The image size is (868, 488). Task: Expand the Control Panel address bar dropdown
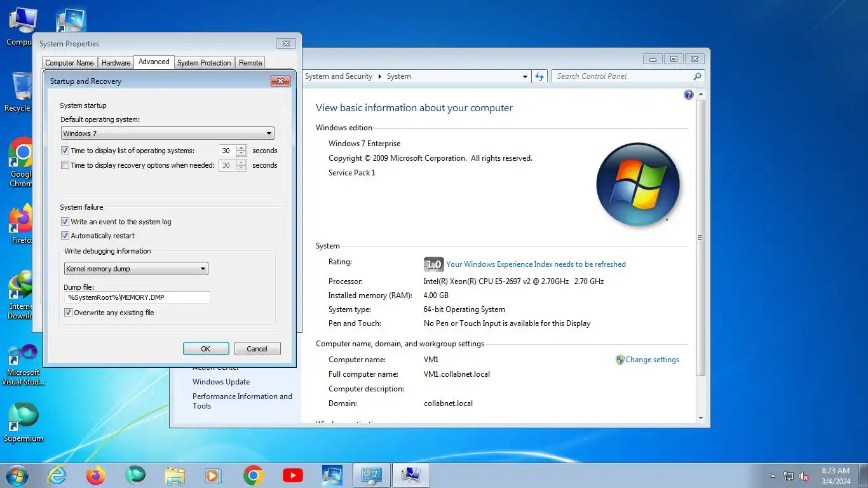point(525,76)
